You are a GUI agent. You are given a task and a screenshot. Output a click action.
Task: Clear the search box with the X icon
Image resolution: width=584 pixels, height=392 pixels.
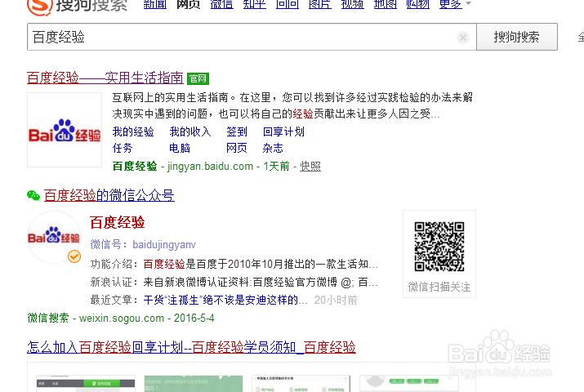[x=463, y=38]
